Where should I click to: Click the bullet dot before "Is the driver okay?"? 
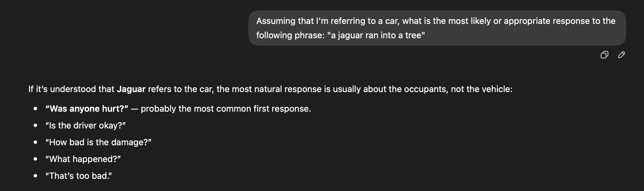36,125
